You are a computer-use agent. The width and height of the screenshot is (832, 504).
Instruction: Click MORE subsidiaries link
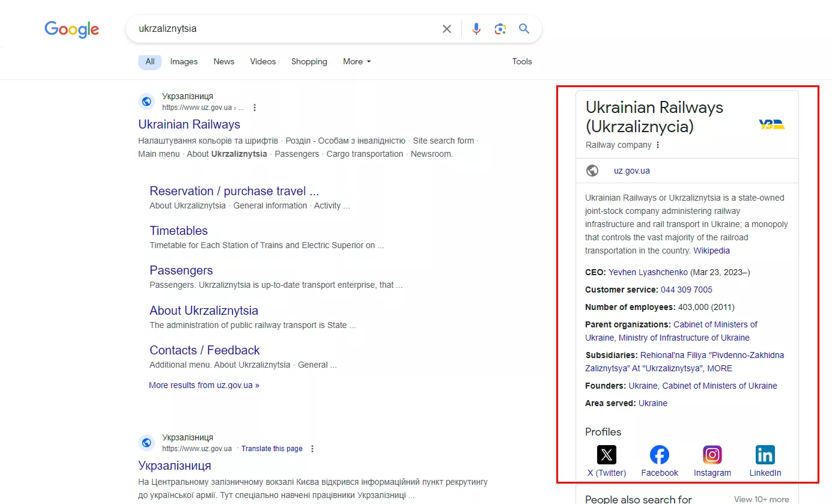click(x=720, y=368)
